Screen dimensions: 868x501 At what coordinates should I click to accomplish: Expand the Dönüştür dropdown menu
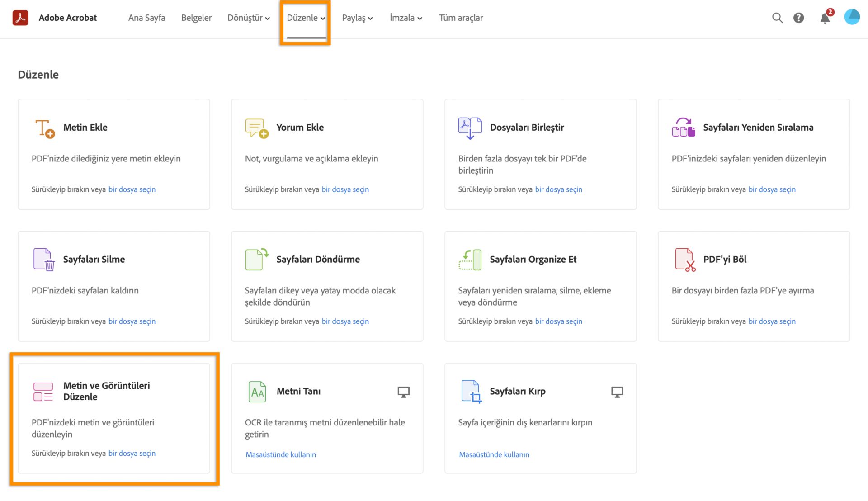click(x=249, y=18)
